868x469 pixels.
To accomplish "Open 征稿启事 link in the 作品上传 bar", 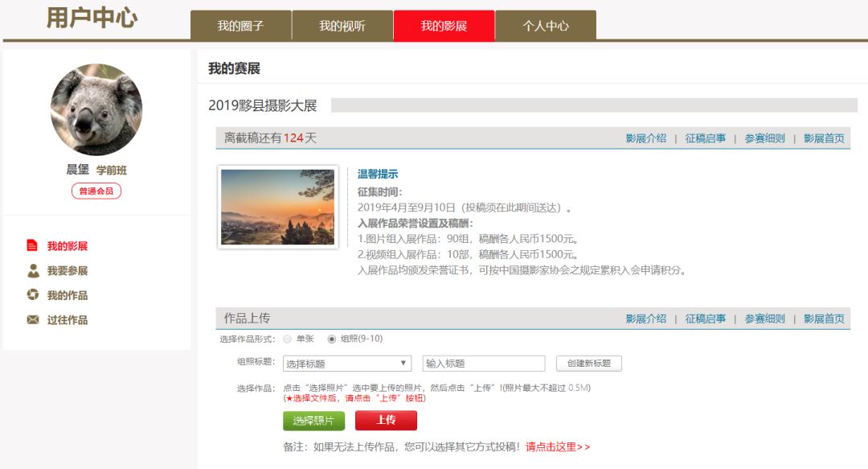I will [x=706, y=319].
